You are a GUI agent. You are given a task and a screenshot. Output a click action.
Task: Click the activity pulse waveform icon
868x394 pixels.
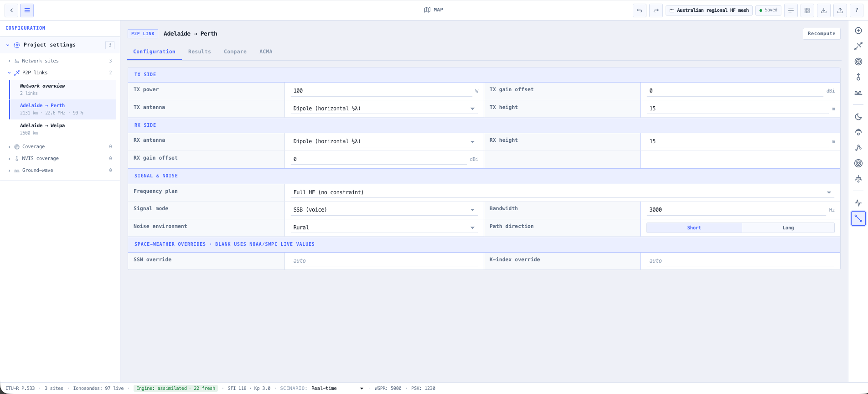858,203
